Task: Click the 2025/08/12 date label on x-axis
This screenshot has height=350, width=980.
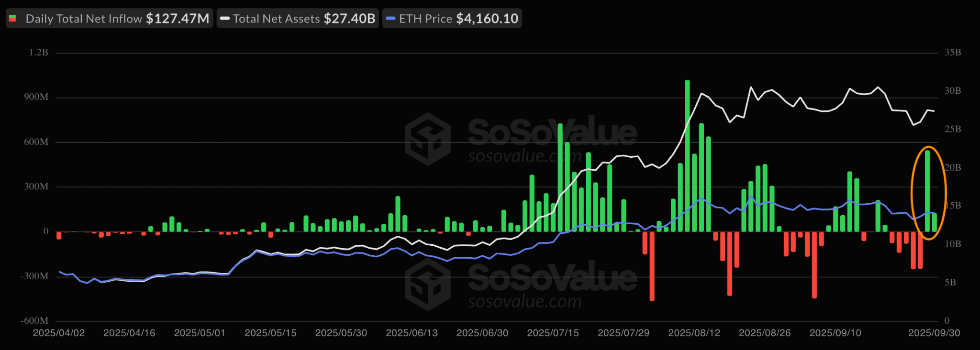Action: (694, 333)
